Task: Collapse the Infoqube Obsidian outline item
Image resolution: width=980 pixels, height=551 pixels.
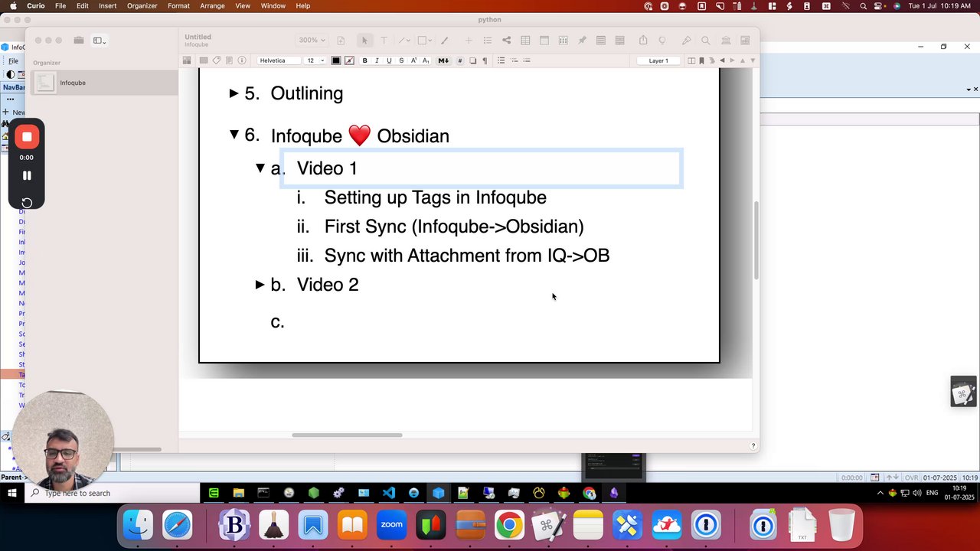Action: pos(234,135)
